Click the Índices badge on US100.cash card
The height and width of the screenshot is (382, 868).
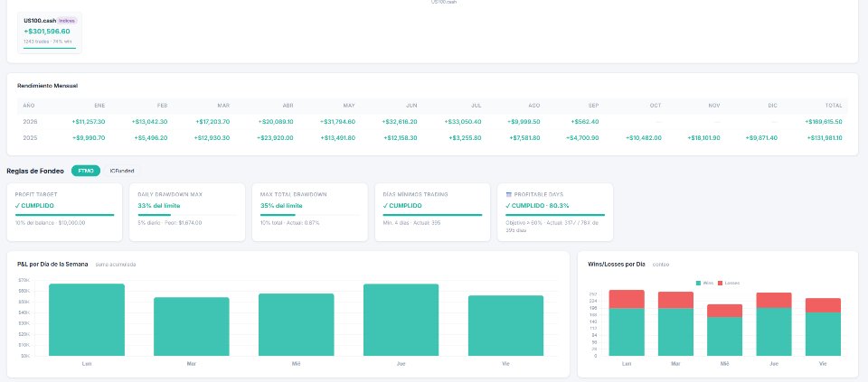(67, 21)
